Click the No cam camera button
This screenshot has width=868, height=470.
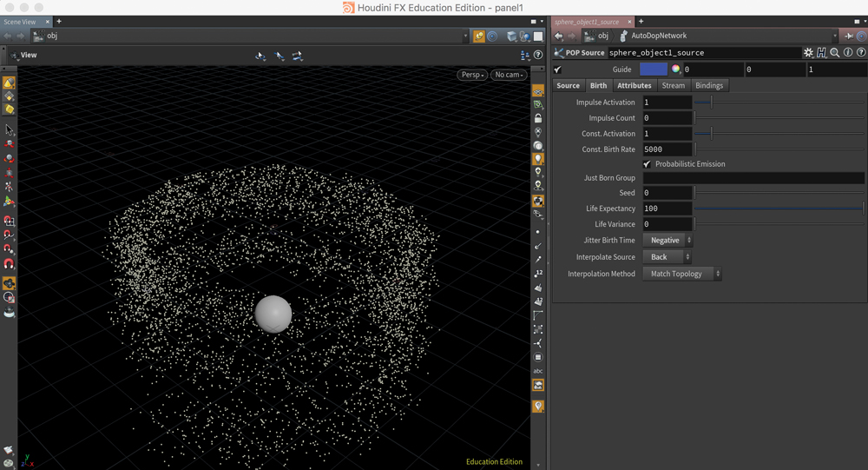coord(509,75)
